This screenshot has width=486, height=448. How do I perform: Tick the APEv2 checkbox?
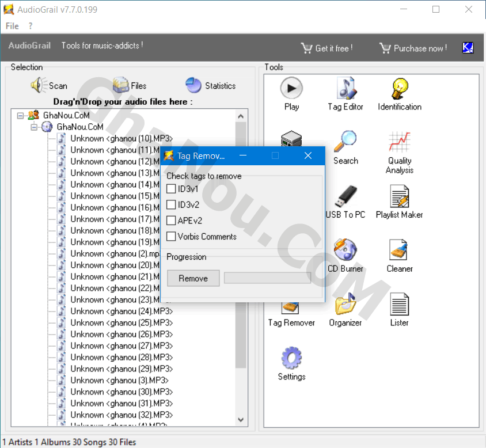coord(171,221)
